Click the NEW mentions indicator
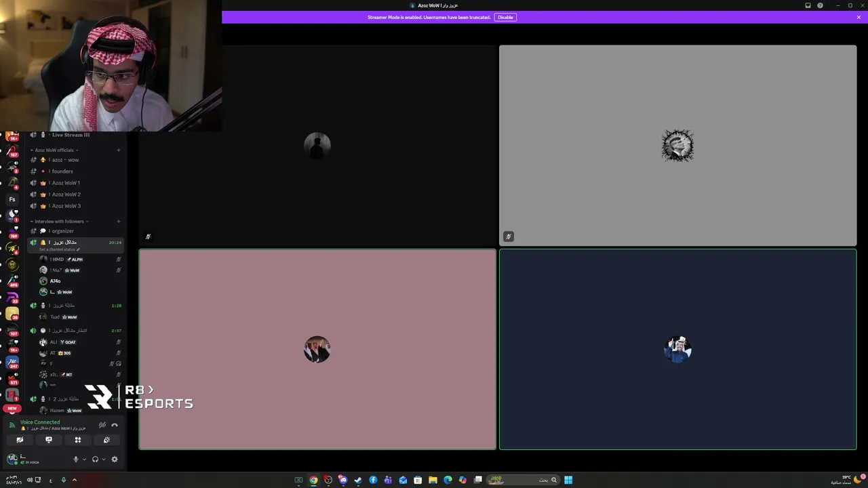This screenshot has height=488, width=868. tap(12, 409)
